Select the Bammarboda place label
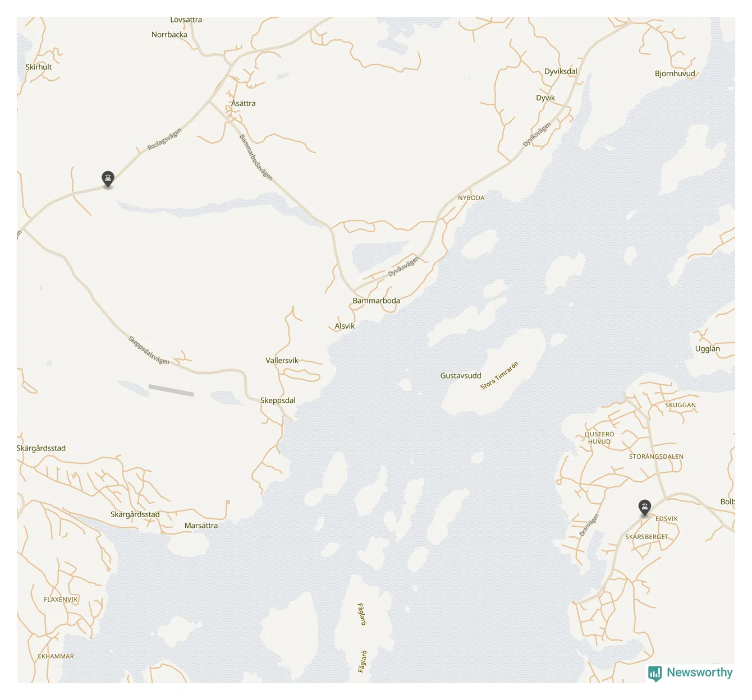This screenshot has width=752, height=700. coord(376,301)
